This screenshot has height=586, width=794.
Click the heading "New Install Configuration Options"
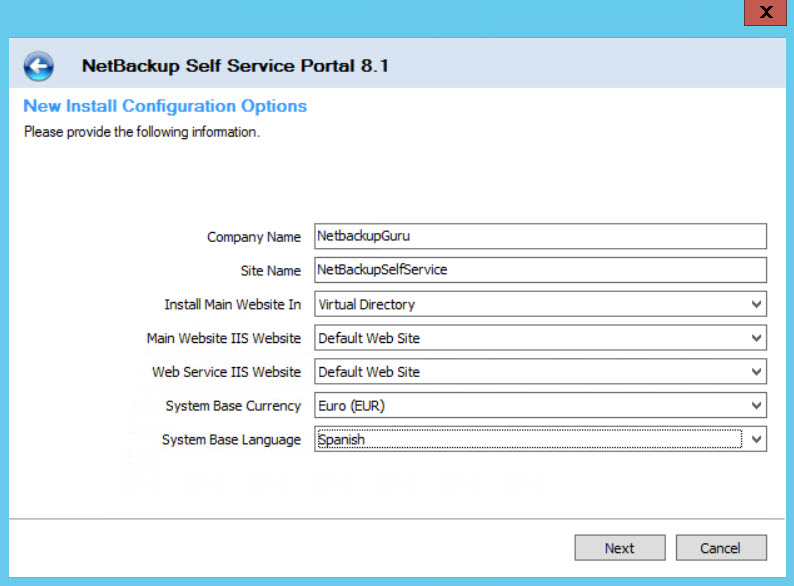165,106
